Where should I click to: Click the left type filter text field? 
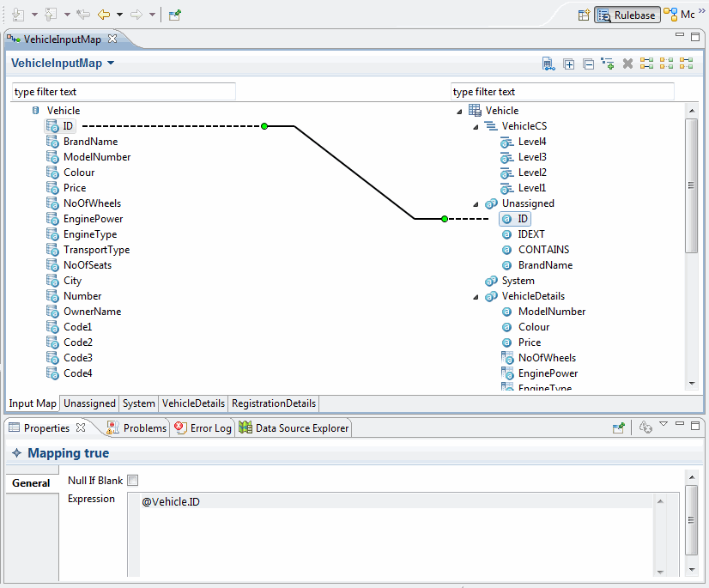(x=123, y=92)
